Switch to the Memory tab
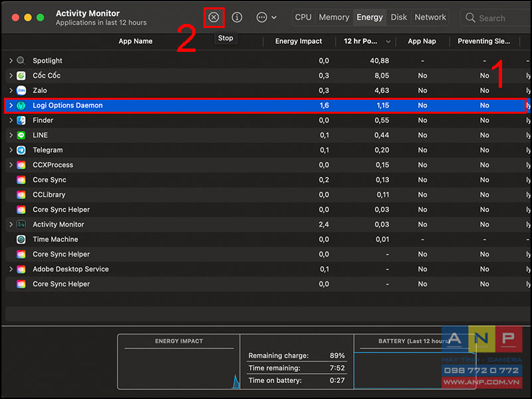This screenshot has height=399, width=532. pyautogui.click(x=334, y=17)
